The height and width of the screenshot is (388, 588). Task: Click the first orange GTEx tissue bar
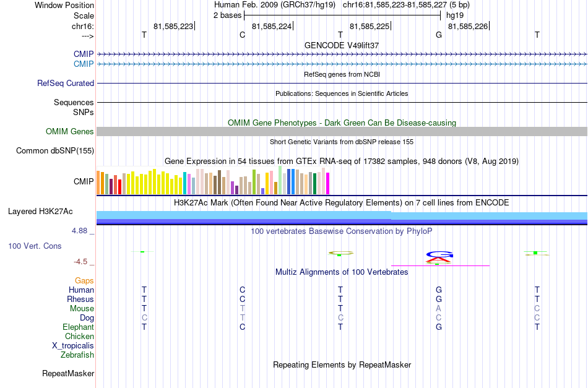click(98, 183)
